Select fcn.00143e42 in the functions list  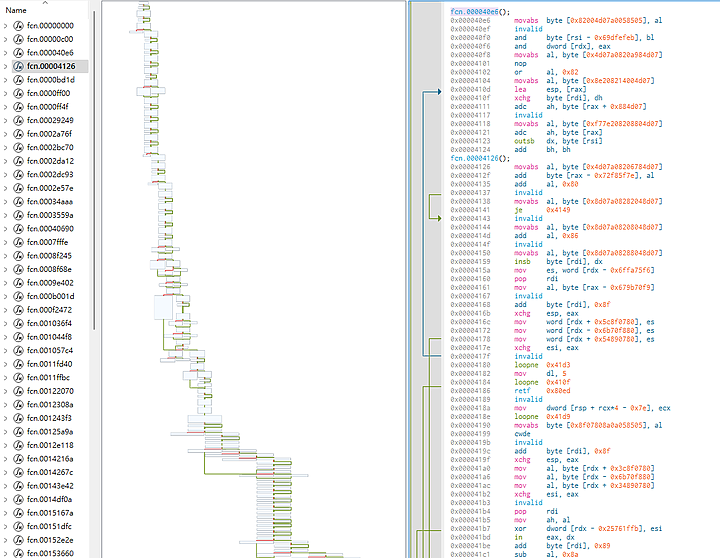tap(50, 486)
